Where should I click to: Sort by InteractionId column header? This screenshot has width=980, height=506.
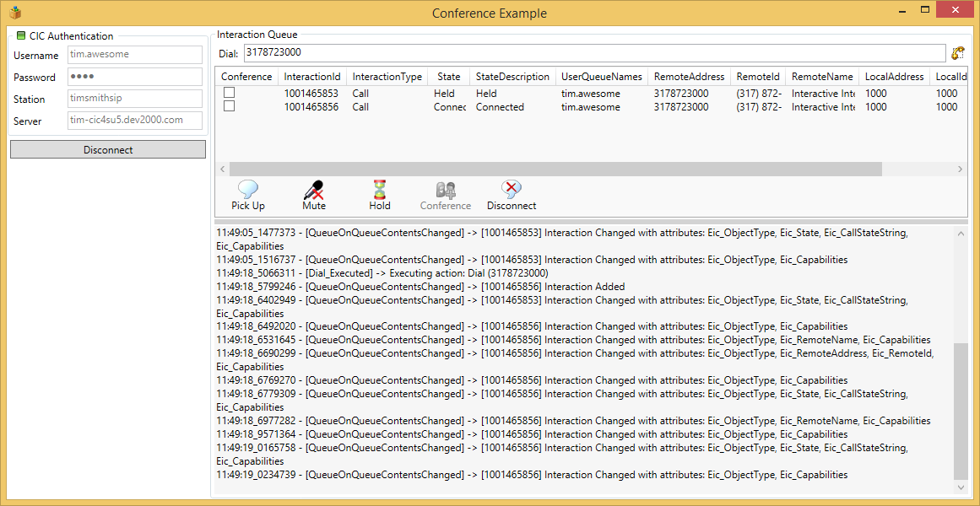pos(311,77)
